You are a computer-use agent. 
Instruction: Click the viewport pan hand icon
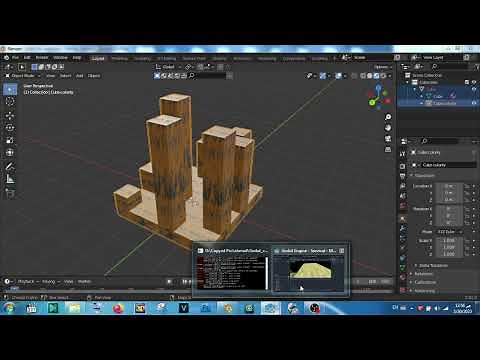[x=388, y=128]
